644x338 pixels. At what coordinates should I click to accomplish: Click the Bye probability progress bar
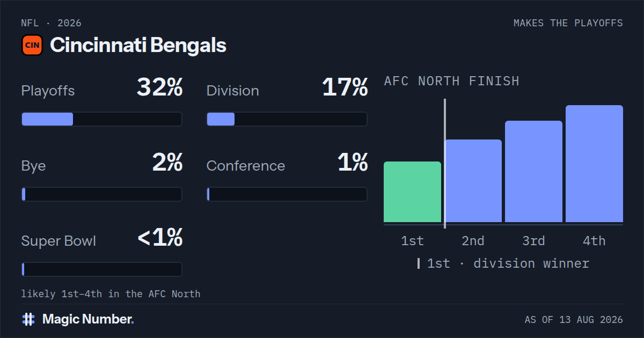(x=101, y=194)
